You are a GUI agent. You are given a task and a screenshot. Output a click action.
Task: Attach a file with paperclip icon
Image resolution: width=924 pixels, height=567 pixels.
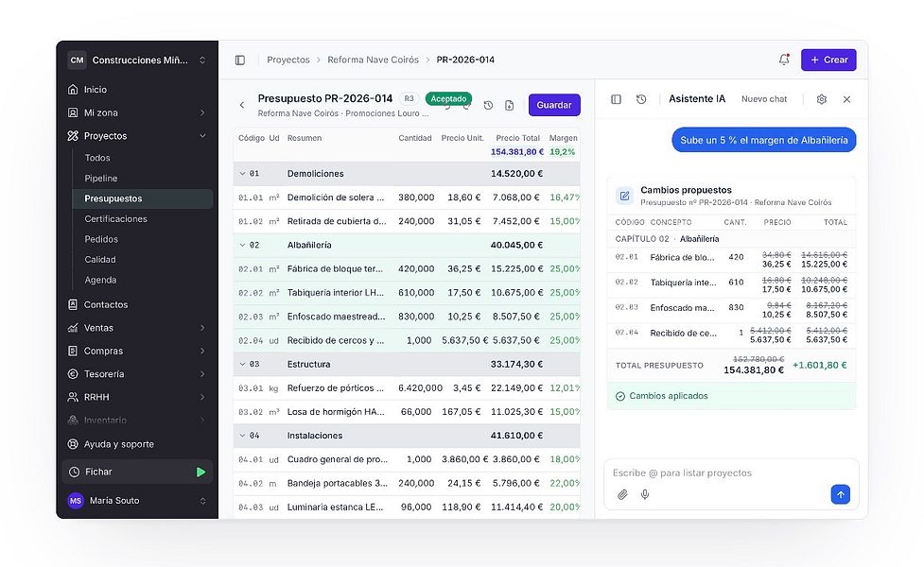tap(622, 494)
